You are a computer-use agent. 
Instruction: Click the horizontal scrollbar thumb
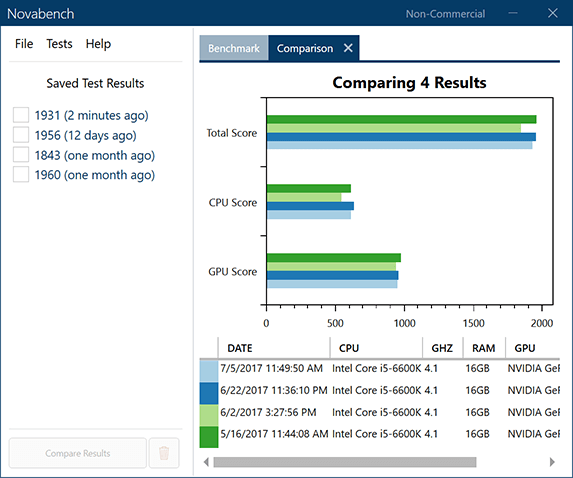[345, 462]
